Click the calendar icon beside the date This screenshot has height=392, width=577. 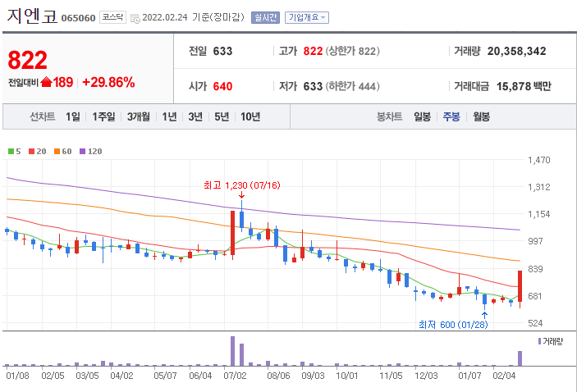click(x=135, y=17)
